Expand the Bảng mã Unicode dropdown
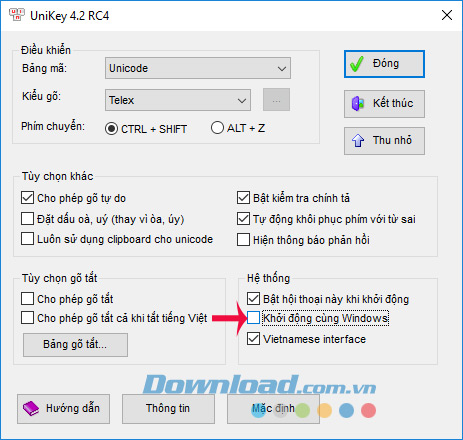The width and height of the screenshot is (463, 440). [x=198, y=68]
